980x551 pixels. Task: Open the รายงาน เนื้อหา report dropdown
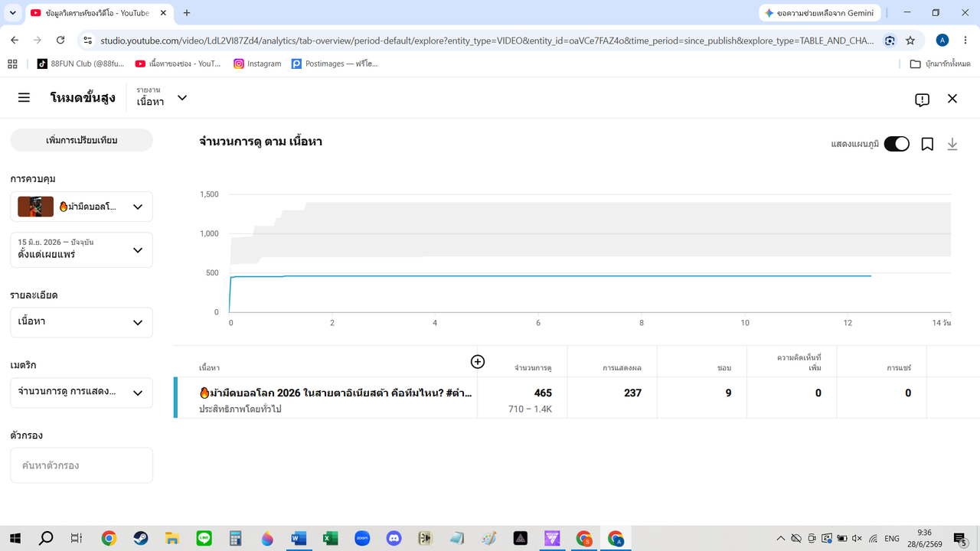(162, 97)
